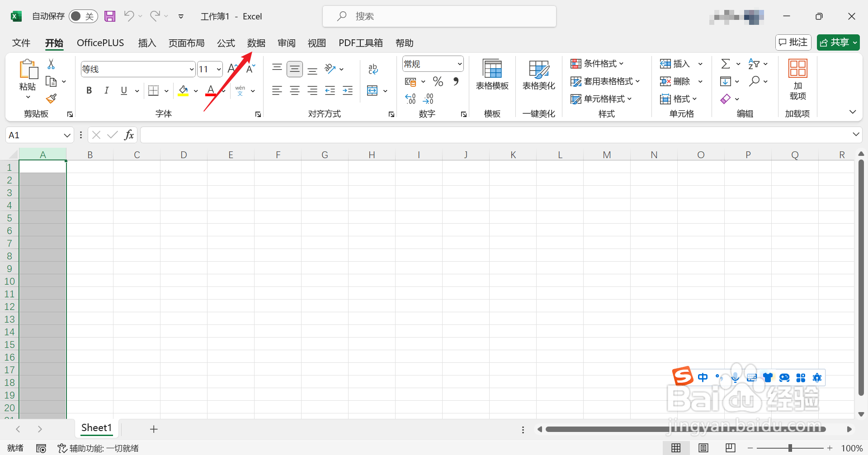Screen dimensions: 868x455
Task: Click the Find and Select magnifier icon
Action: tap(754, 81)
